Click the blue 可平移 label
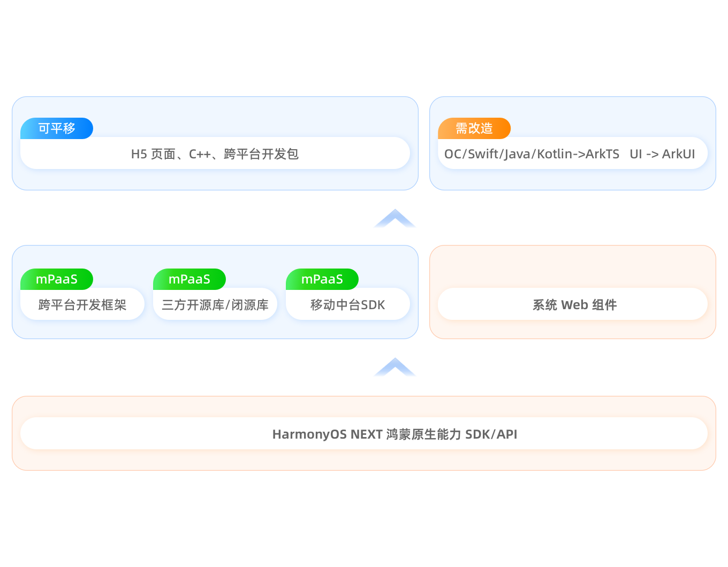 pyautogui.click(x=57, y=128)
